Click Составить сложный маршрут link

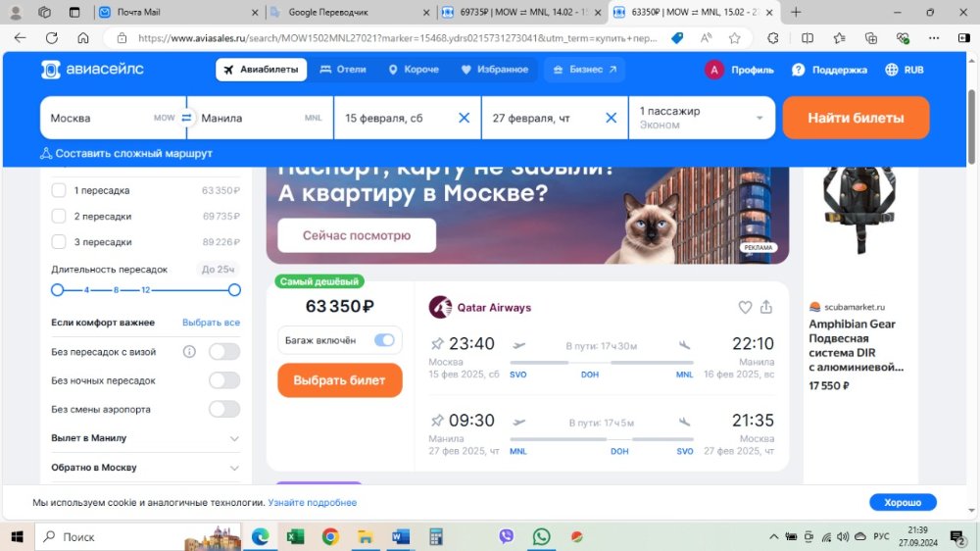[126, 153]
